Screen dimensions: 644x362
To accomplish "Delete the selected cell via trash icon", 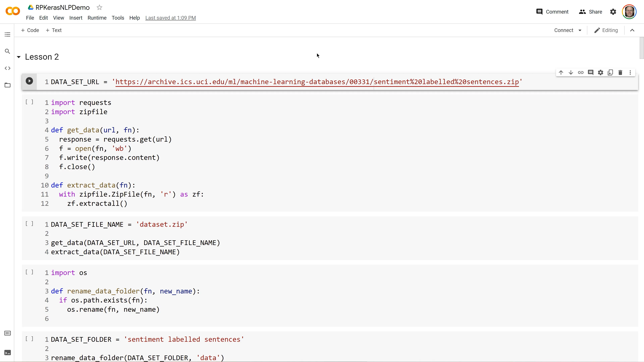I will pos(620,72).
